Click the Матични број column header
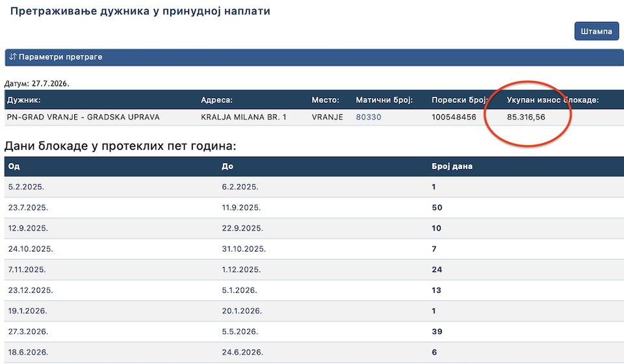624x364 pixels. coord(384,100)
